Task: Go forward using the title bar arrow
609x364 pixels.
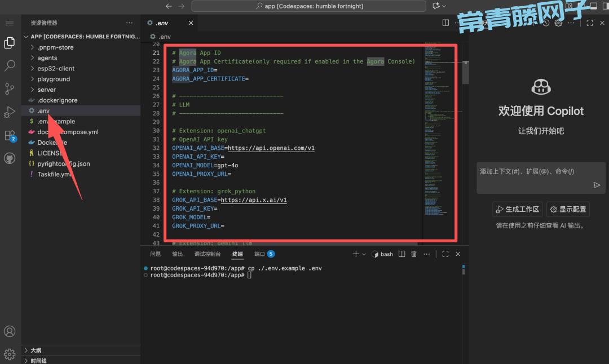Action: tap(182, 6)
